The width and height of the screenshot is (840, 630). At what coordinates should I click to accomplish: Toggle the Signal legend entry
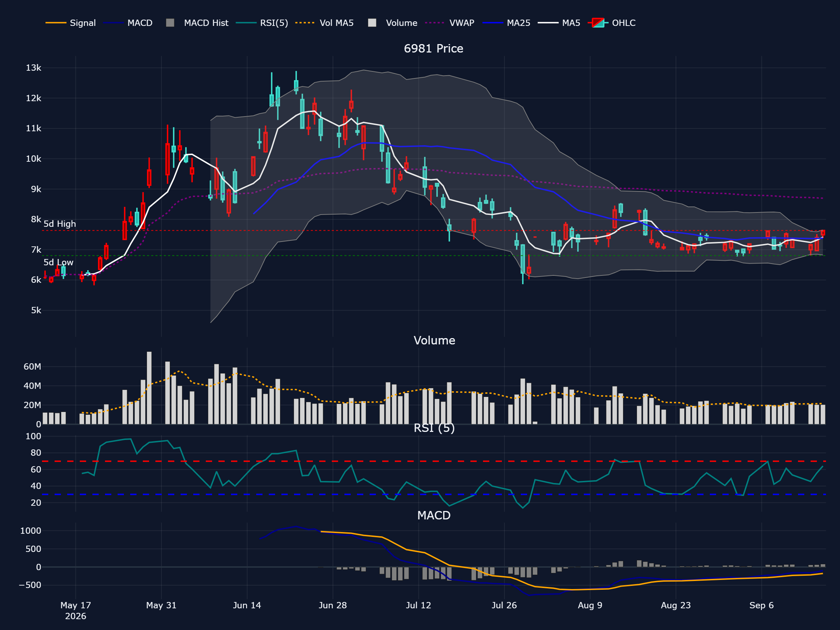[71, 23]
